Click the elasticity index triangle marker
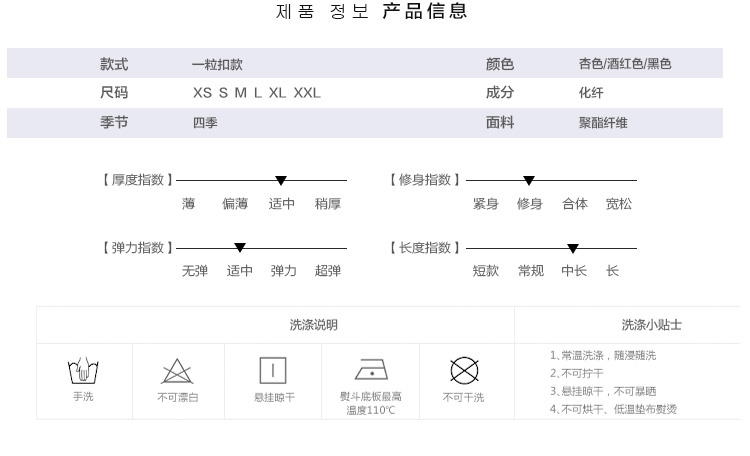Viewport: 750px width, 456px height. pos(240,248)
